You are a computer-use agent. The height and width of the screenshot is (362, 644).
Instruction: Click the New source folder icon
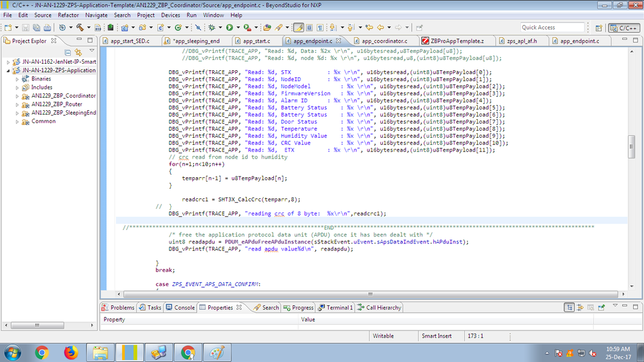point(142,28)
